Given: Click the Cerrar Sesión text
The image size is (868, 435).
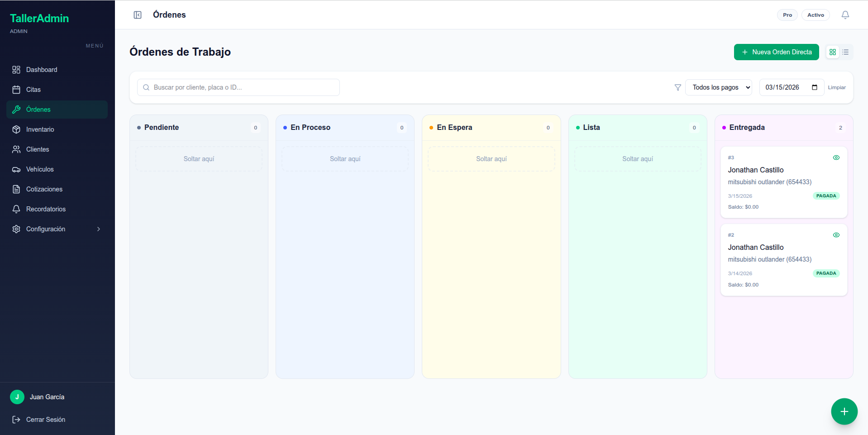Looking at the screenshot, I should pos(46,420).
